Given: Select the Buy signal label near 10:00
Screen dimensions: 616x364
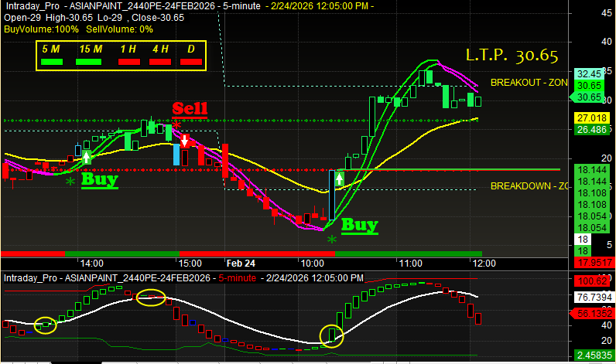Looking at the screenshot, I should click(x=360, y=225).
